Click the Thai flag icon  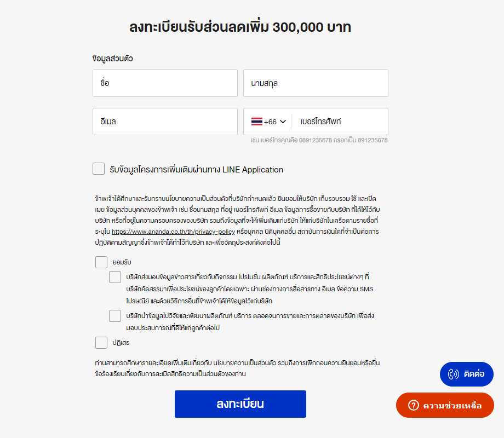tap(256, 122)
